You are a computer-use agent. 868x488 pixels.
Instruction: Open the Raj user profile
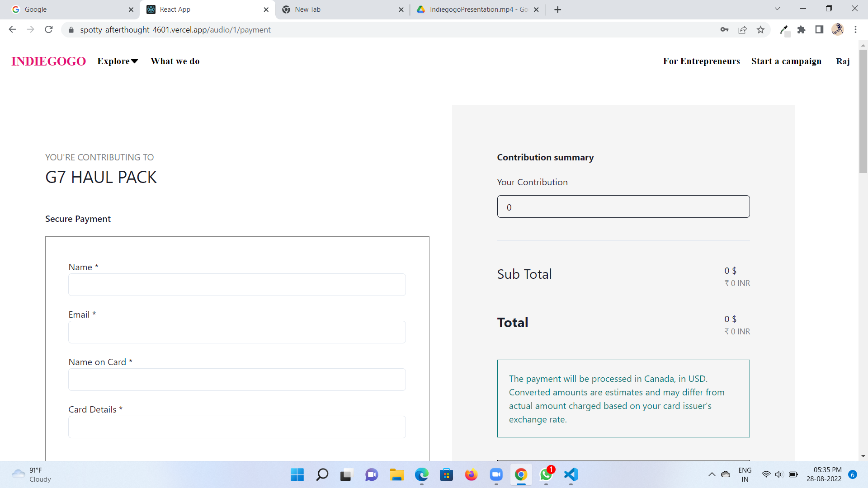click(x=843, y=61)
